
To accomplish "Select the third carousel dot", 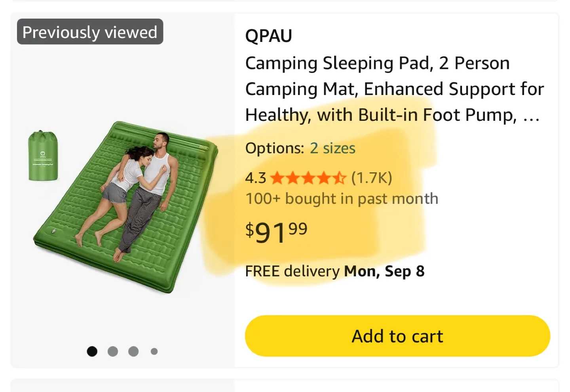I will pyautogui.click(x=133, y=351).
